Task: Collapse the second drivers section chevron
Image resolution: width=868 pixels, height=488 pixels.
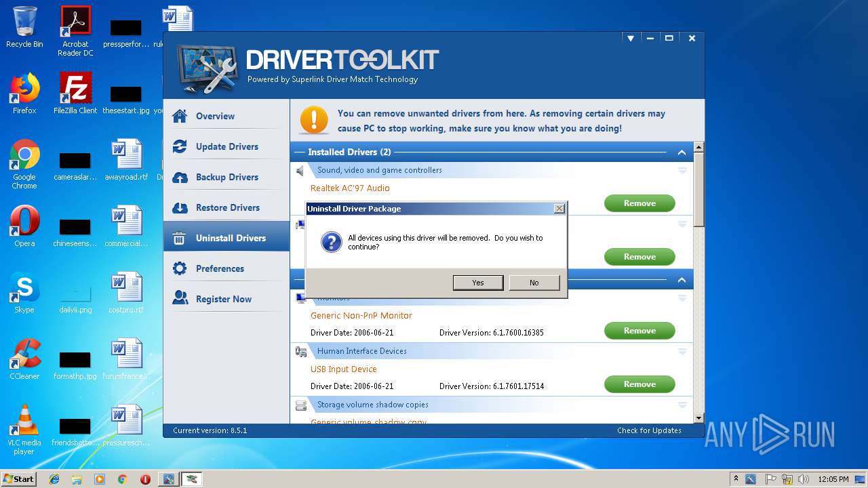Action: coord(682,280)
